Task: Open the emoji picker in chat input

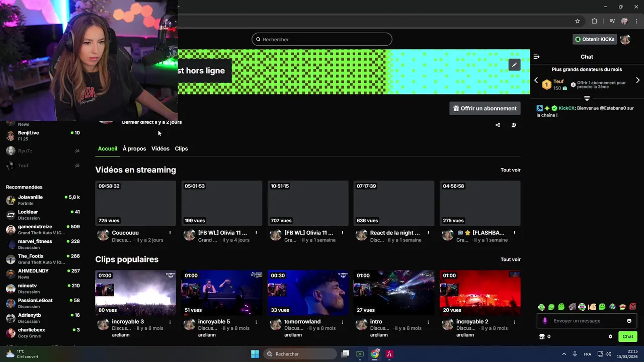Action: (629, 321)
